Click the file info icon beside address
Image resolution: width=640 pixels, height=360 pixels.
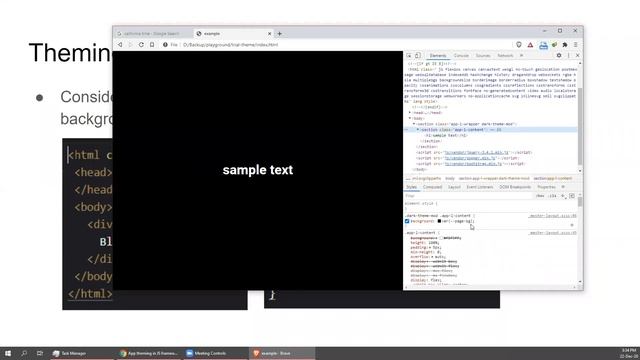coord(165,44)
